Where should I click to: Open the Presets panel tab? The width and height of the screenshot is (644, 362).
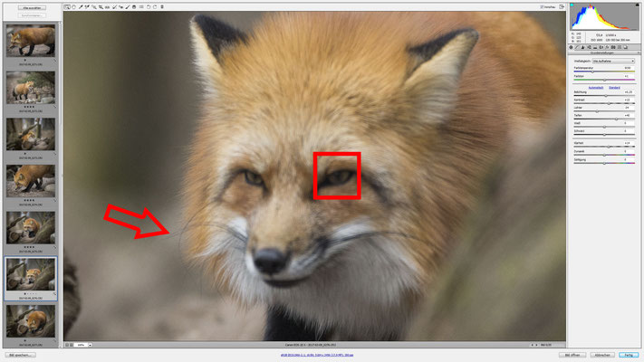pos(620,47)
